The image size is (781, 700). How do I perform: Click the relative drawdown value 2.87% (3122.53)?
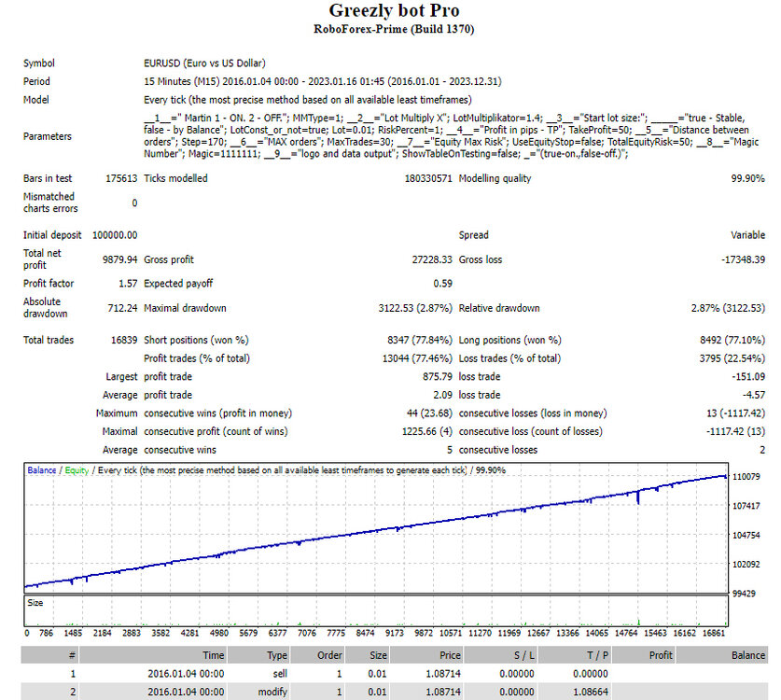tap(728, 308)
